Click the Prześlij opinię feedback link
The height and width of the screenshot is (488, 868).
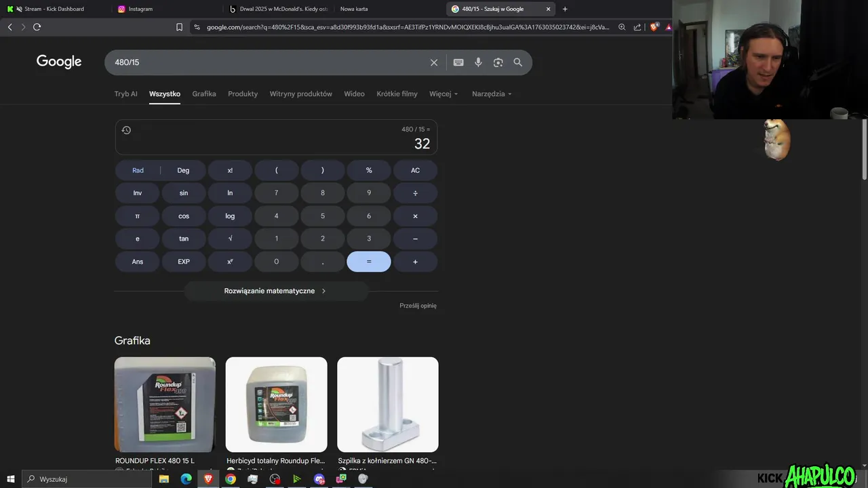coord(418,306)
